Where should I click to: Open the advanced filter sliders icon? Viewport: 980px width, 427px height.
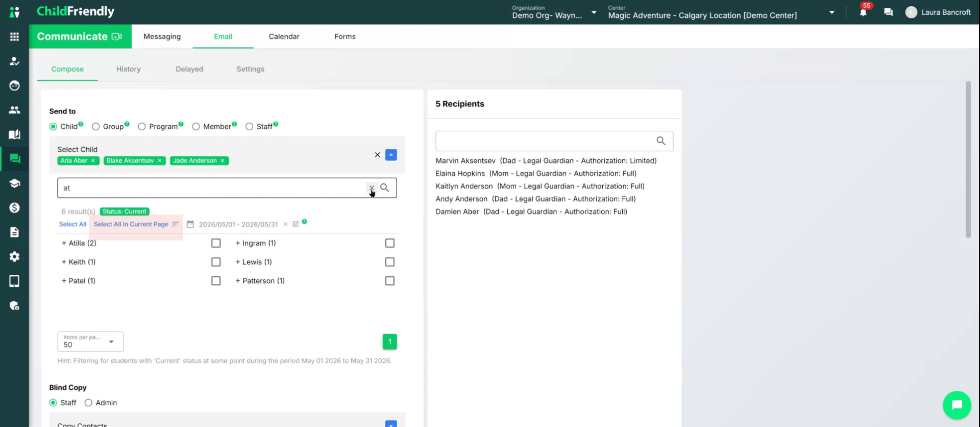(296, 224)
